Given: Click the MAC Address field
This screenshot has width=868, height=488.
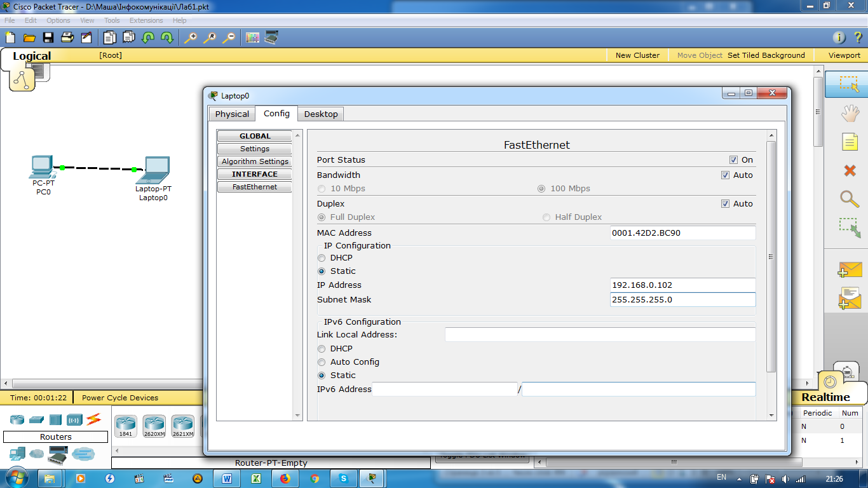Looking at the screenshot, I should click(683, 233).
